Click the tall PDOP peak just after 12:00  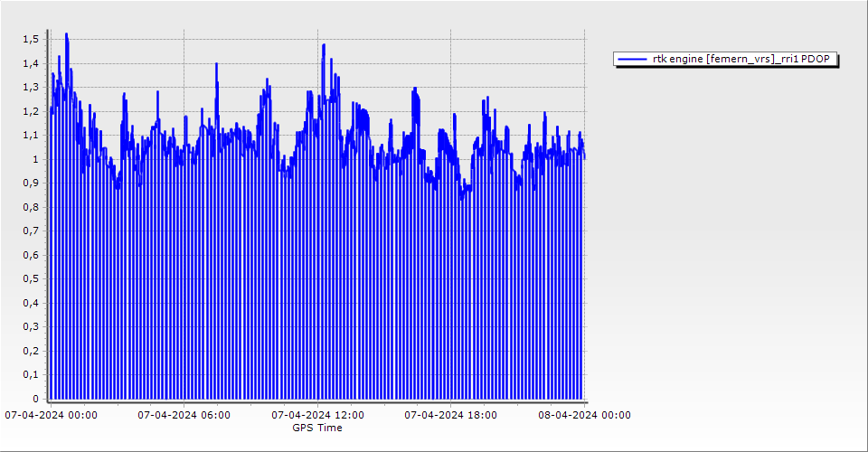[324, 44]
